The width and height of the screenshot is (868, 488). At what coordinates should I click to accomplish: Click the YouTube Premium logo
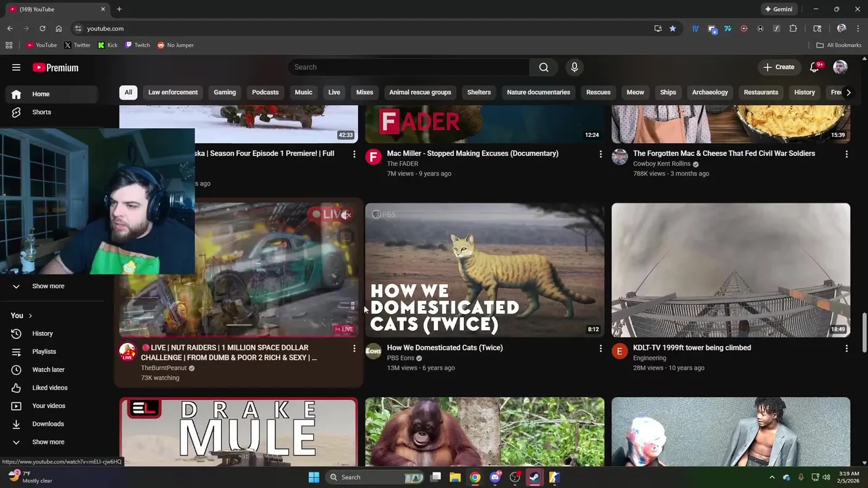click(x=56, y=67)
